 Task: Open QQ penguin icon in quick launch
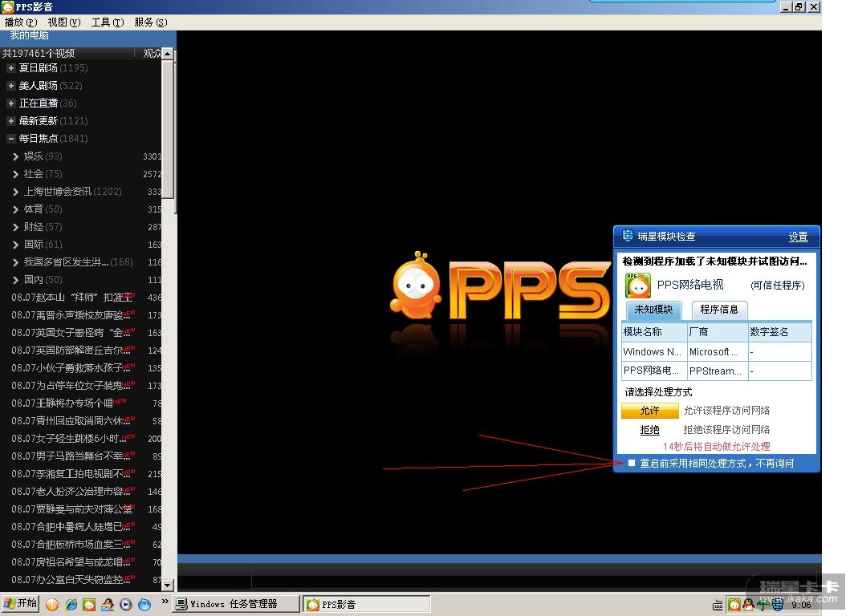[108, 604]
